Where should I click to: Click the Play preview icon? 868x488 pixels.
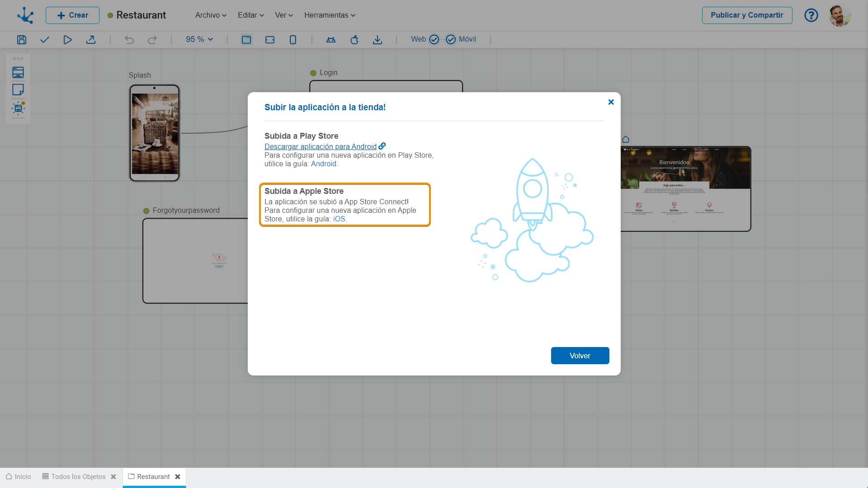coord(67,40)
